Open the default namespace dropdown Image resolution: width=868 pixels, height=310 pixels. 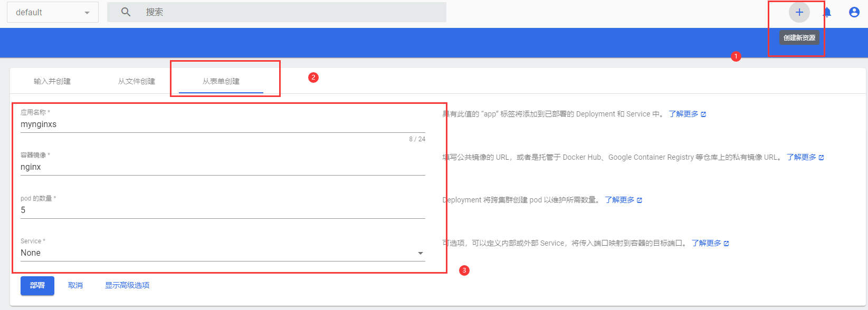53,12
